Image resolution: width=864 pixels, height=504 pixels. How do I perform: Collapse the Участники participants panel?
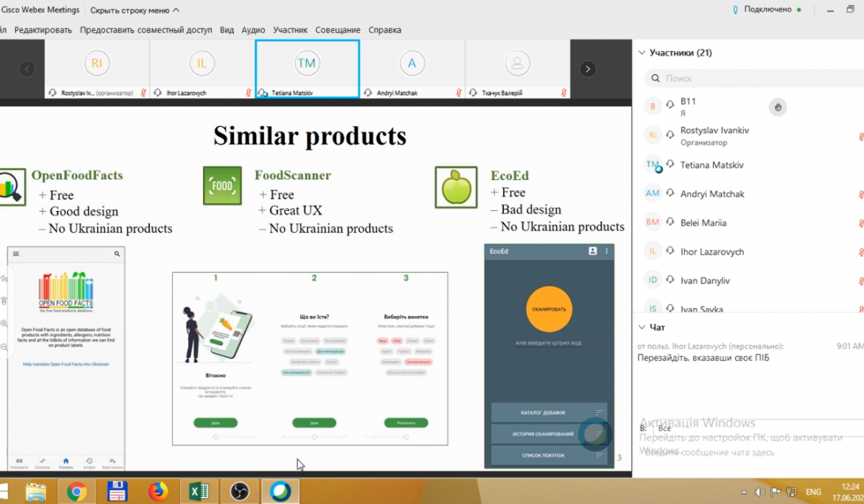pos(642,53)
